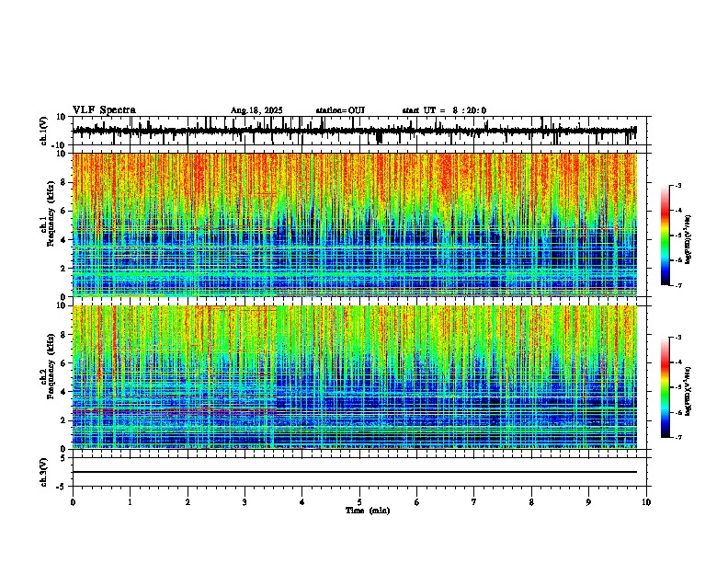Click the 'VLF Spectra' plot title

[x=104, y=110]
